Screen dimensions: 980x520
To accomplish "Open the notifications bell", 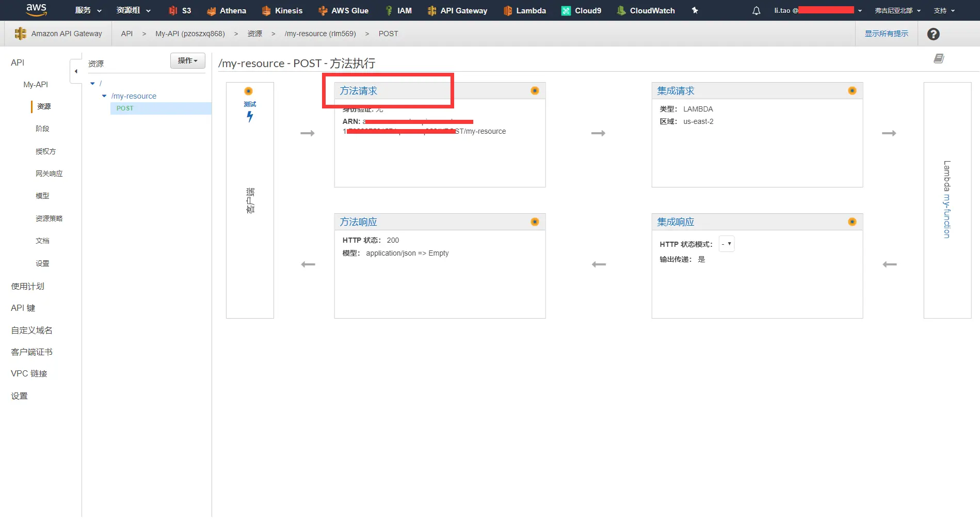I will 756,10.
